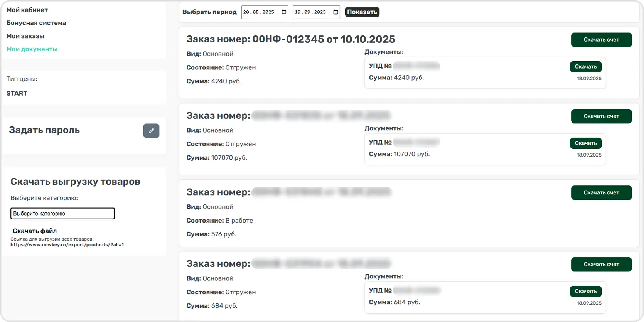Open the newkey.ru export products URL

pos(67,244)
